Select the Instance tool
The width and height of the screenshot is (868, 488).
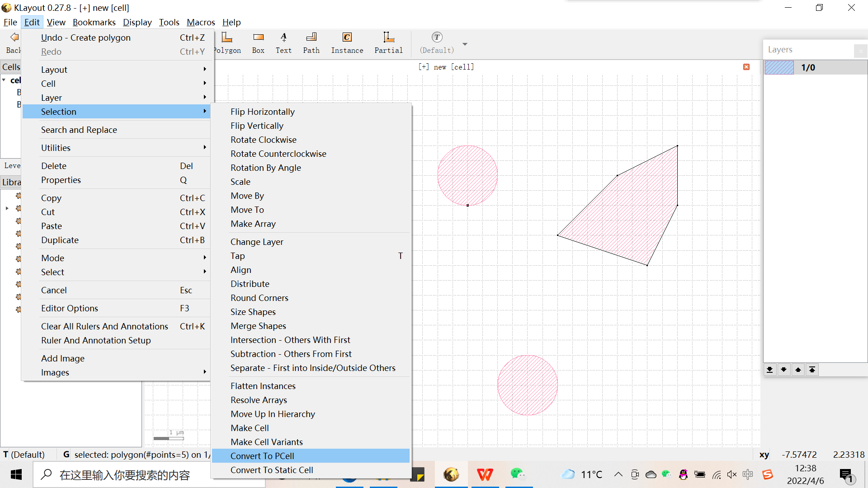coord(347,43)
